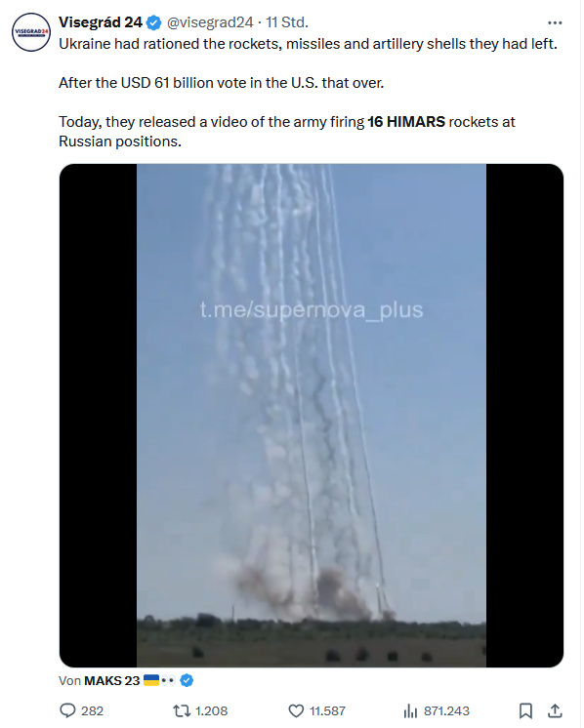The height and width of the screenshot is (728, 584).
Task: Like the tweet with heart icon
Action: coord(296,710)
